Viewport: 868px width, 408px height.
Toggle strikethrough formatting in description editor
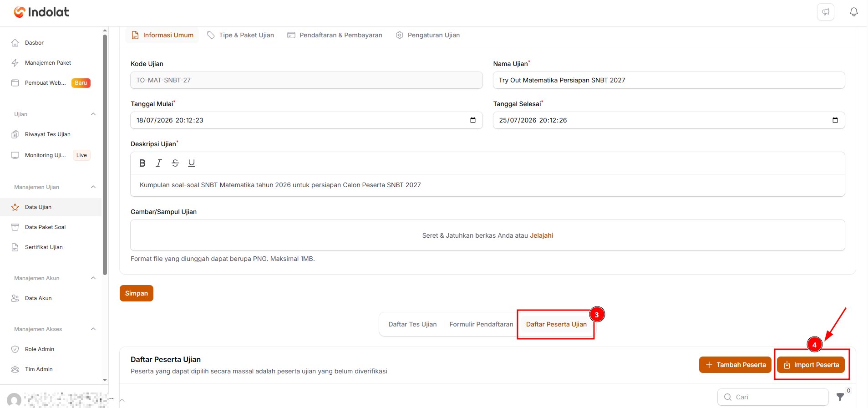pyautogui.click(x=175, y=163)
